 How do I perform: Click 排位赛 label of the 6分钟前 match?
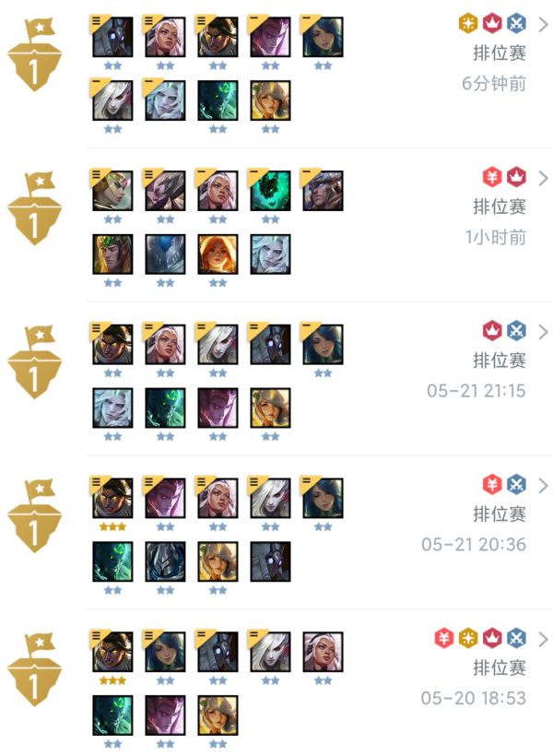[x=500, y=53]
